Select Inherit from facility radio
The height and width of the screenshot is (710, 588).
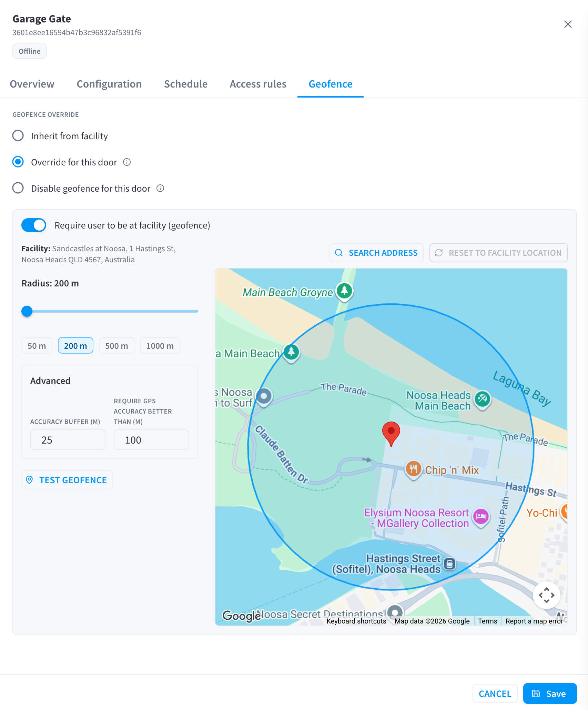(x=18, y=136)
